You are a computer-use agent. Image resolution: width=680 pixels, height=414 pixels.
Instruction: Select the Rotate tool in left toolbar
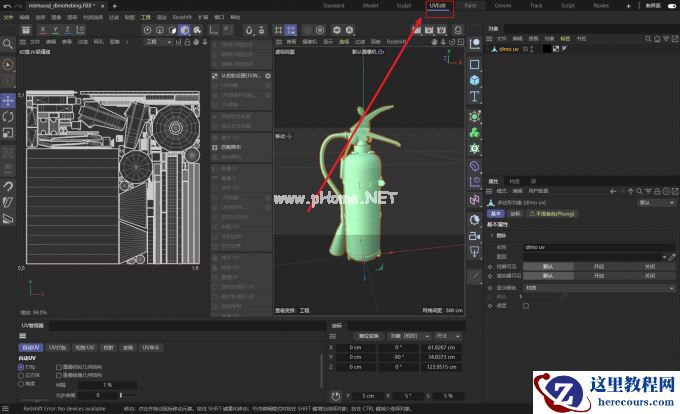click(x=8, y=117)
